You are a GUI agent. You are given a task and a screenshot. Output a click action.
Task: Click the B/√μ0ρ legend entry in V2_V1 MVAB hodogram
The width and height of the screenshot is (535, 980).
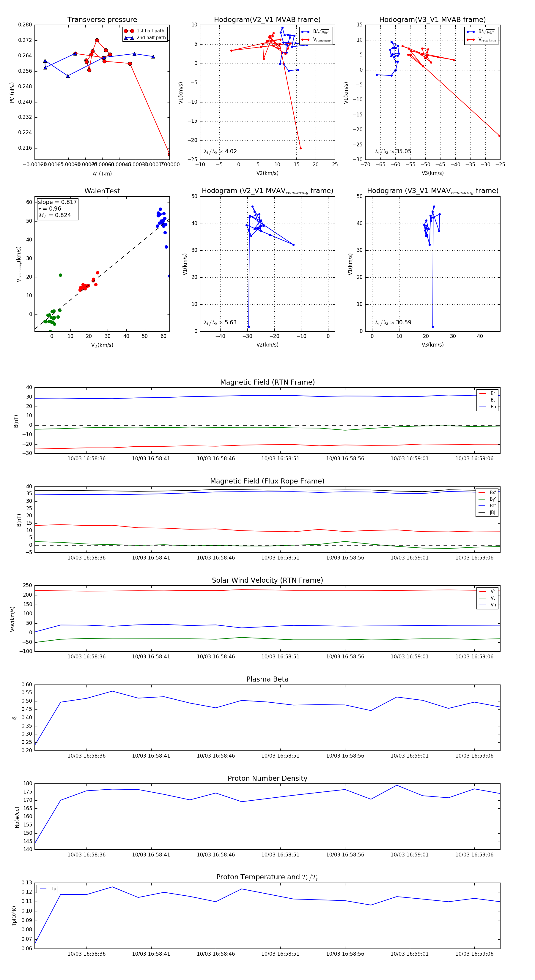pos(315,32)
